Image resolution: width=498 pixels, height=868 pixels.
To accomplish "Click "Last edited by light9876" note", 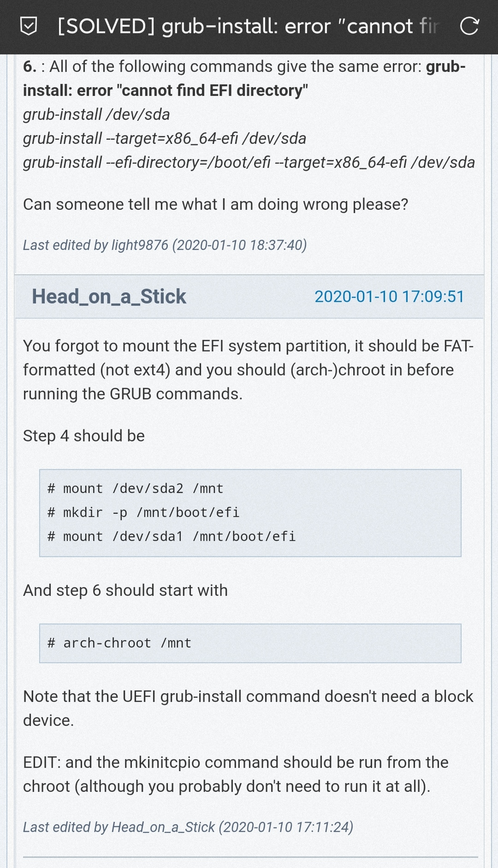I will click(165, 245).
